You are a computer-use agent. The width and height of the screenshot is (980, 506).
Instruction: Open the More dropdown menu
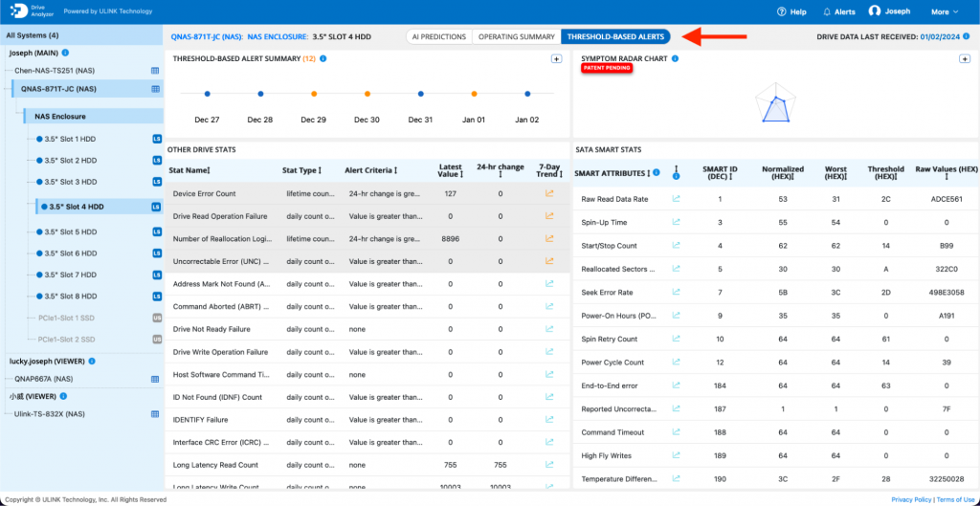point(944,11)
